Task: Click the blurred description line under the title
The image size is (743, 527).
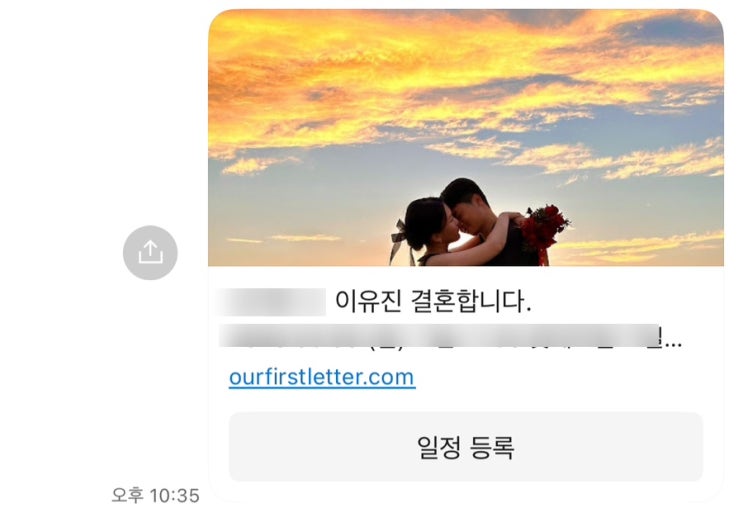Action: point(439,336)
